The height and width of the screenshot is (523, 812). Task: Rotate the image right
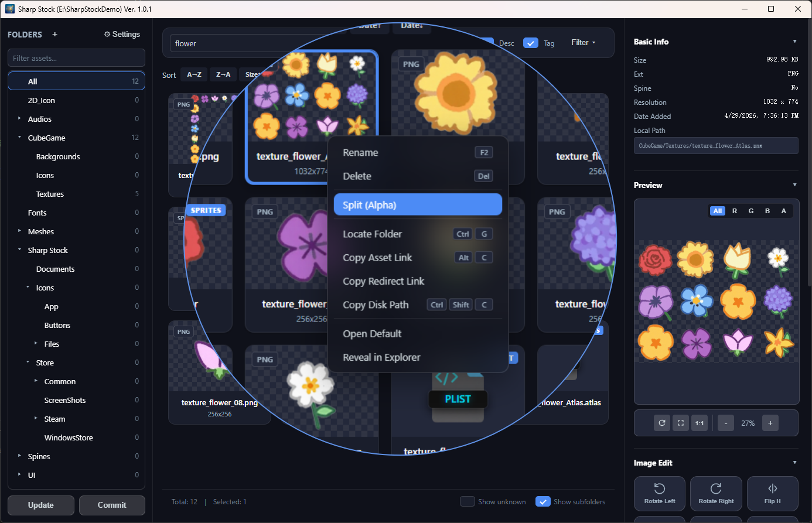tap(716, 494)
